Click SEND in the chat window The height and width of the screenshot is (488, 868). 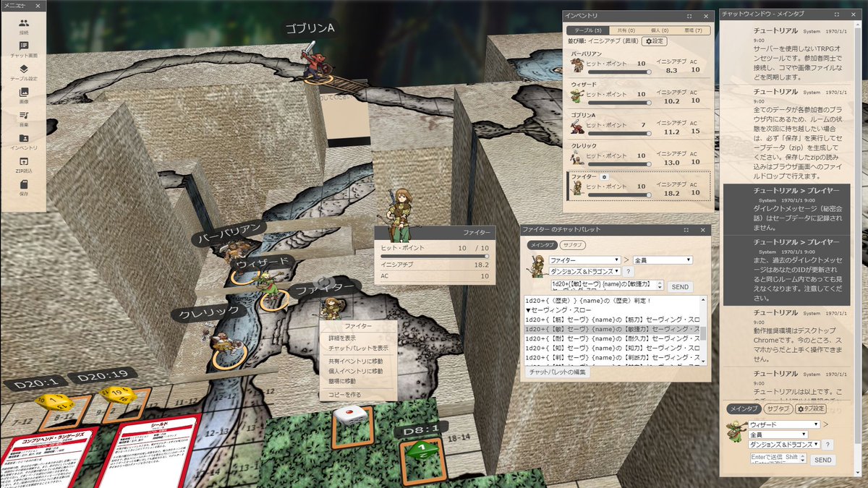pyautogui.click(x=822, y=460)
